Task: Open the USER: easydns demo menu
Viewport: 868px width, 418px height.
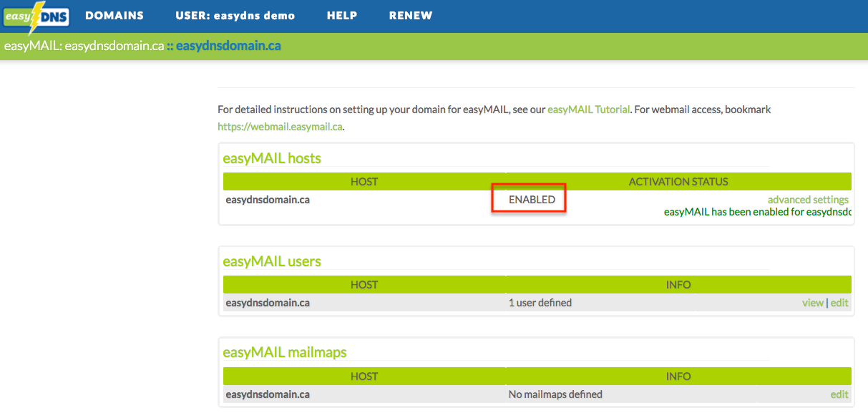Action: pyautogui.click(x=235, y=16)
